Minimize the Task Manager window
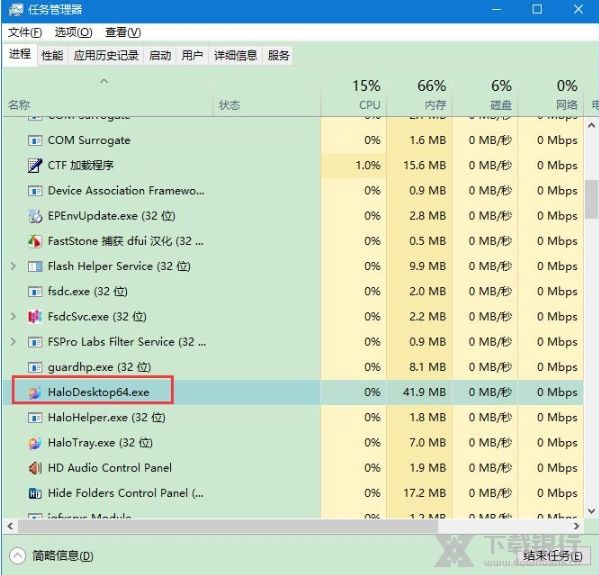This screenshot has height=575, width=599. (497, 10)
